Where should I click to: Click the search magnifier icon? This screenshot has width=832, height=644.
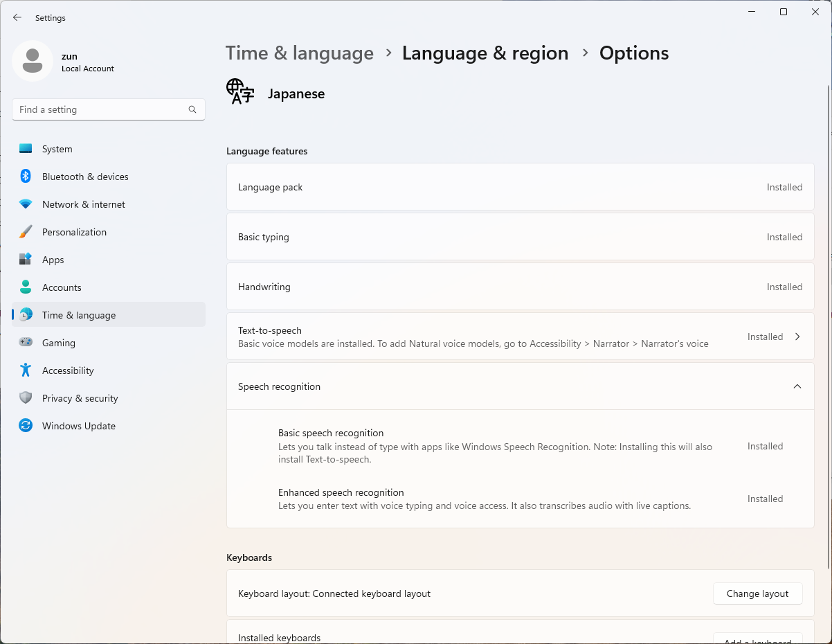pyautogui.click(x=192, y=109)
